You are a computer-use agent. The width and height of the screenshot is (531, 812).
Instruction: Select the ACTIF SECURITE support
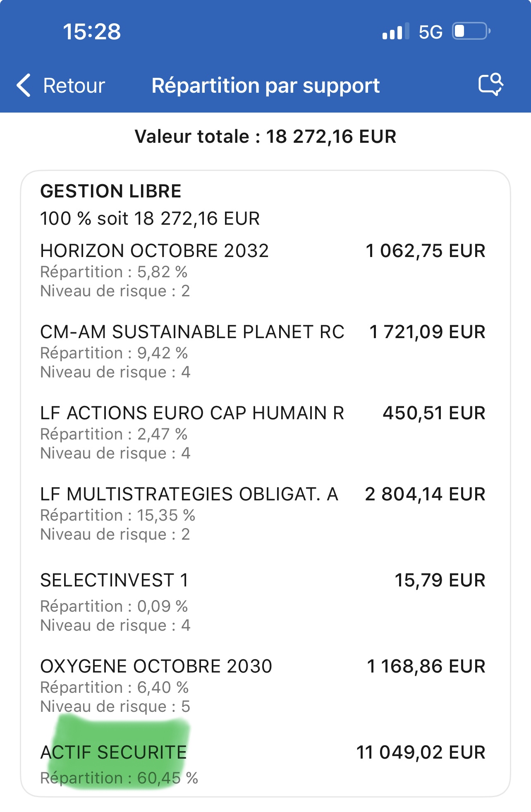(113, 752)
